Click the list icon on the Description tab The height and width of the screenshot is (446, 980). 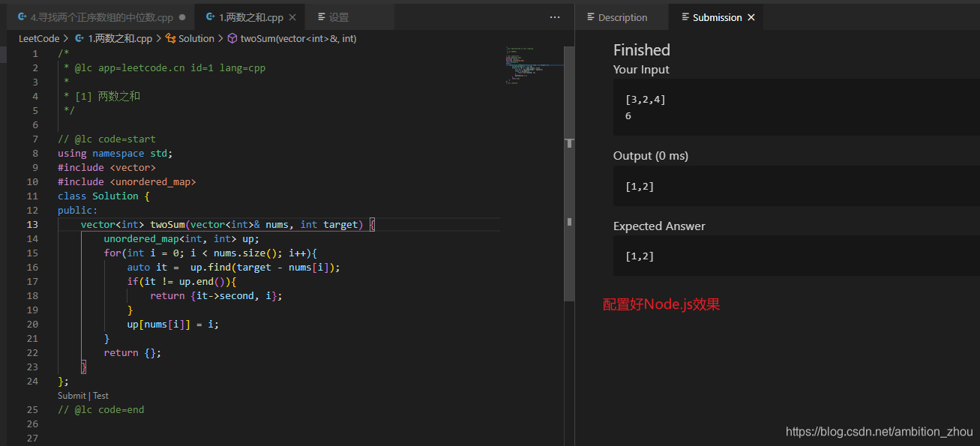tap(592, 16)
